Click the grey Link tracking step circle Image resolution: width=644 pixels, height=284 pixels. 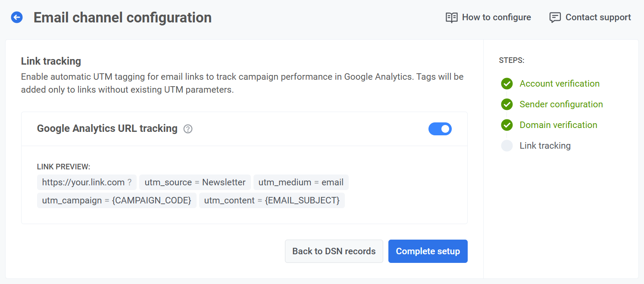507,146
